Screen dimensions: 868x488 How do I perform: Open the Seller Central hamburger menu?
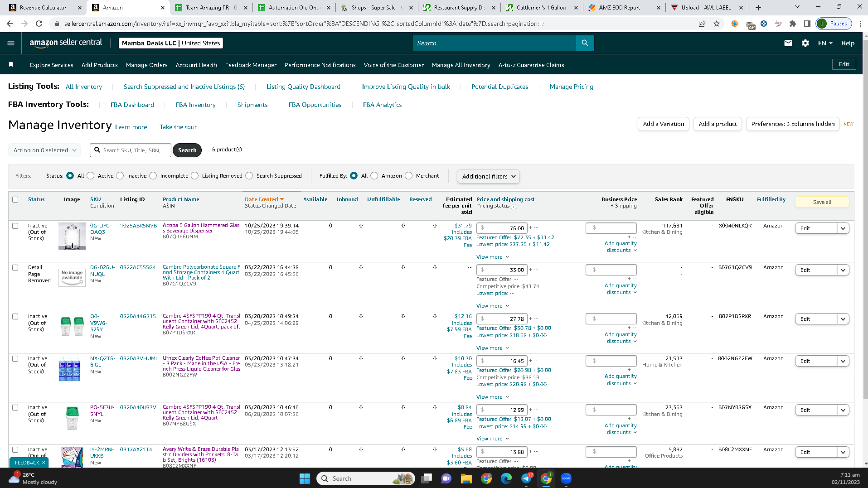(x=11, y=43)
